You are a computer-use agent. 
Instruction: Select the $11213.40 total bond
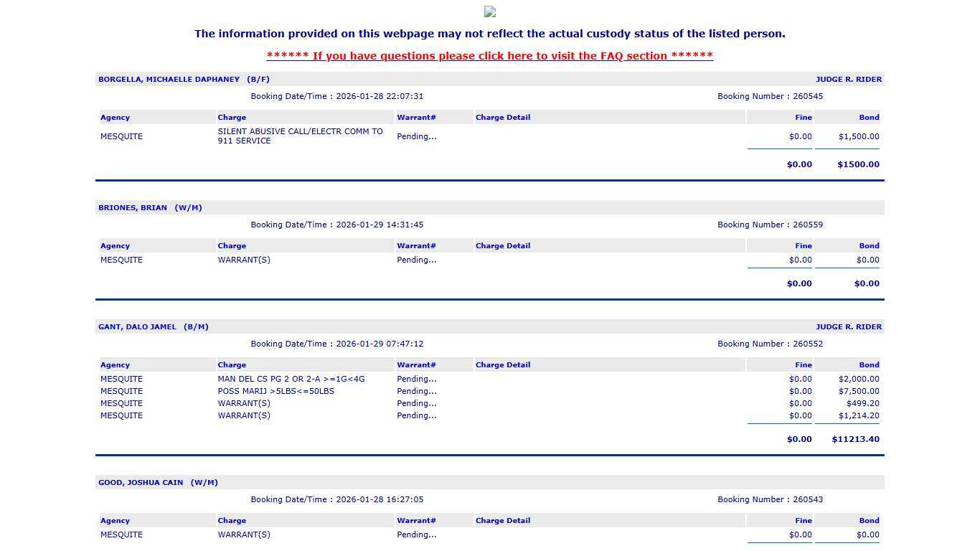[855, 439]
